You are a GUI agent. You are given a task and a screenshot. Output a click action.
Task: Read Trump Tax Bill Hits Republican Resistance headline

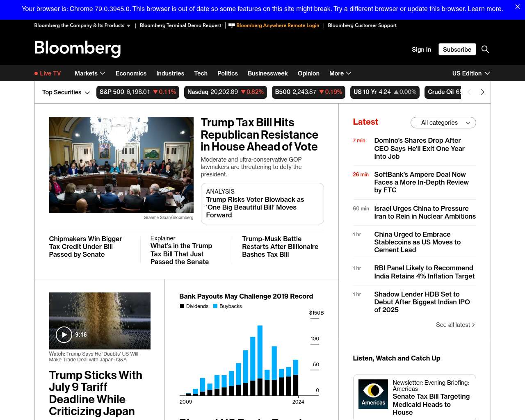tap(259, 135)
